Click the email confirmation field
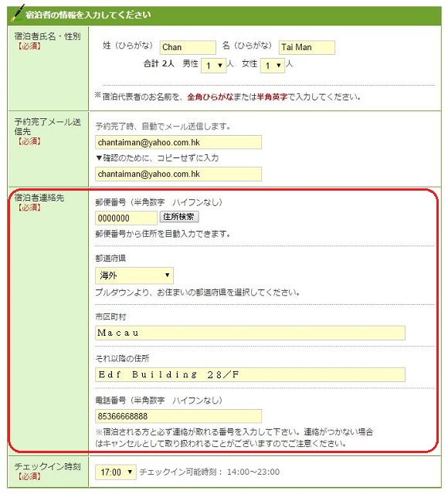Screen dimensions: 448x494 (178, 174)
